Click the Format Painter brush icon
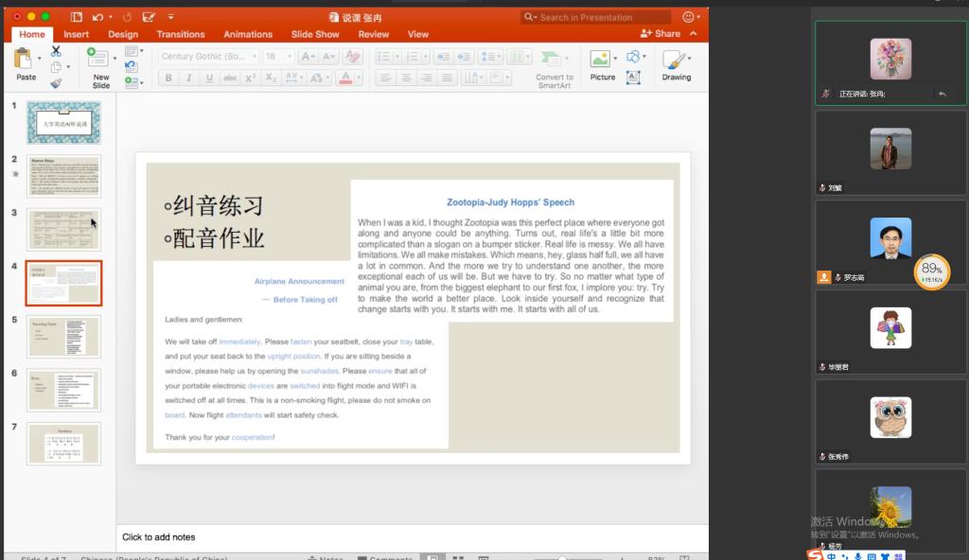Screen dimensions: 969x560 [56, 82]
